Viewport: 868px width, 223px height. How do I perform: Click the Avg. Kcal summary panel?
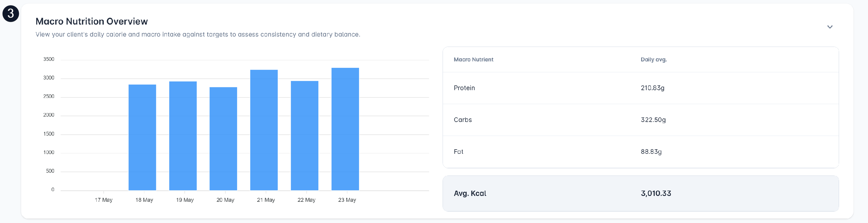click(x=640, y=193)
